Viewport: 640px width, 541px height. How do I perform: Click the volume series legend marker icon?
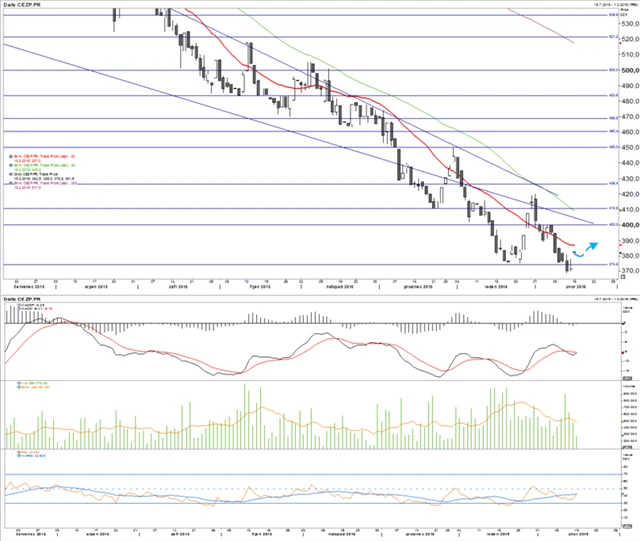click(x=19, y=383)
